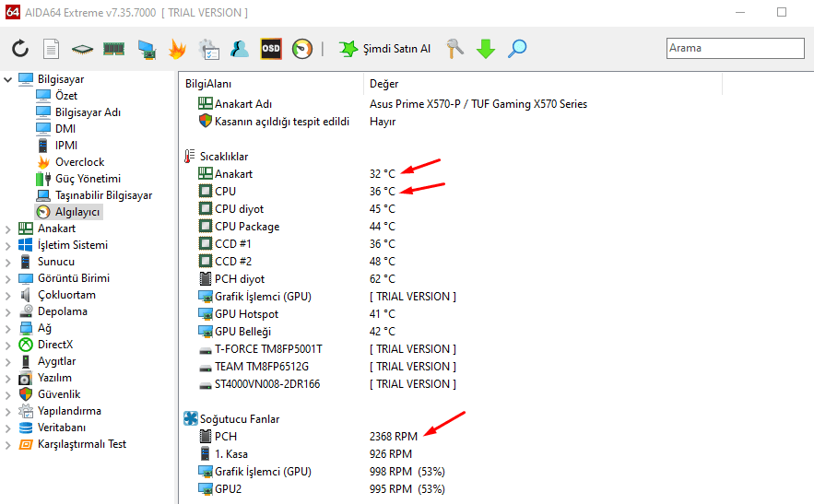The image size is (814, 504).
Task: Expand the Depolama tree node
Action: (8, 311)
